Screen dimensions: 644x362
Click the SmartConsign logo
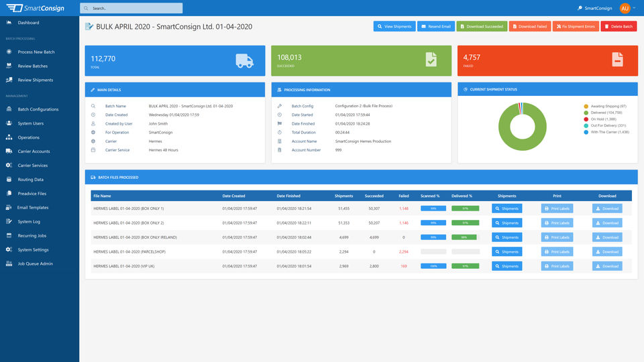[x=36, y=8]
